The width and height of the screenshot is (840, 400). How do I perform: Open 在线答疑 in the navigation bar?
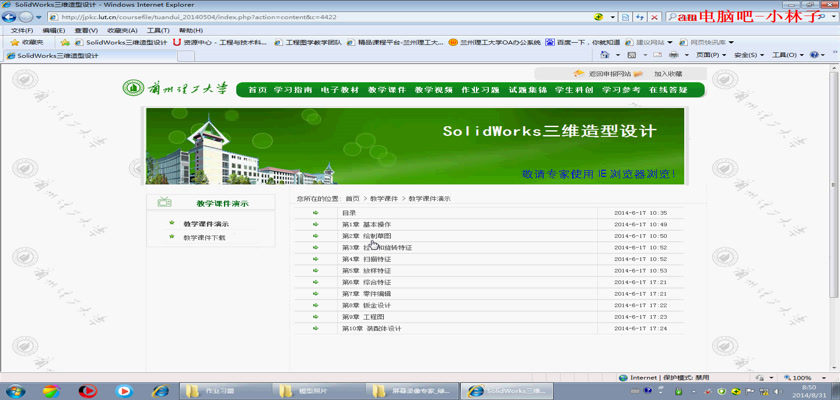(668, 90)
